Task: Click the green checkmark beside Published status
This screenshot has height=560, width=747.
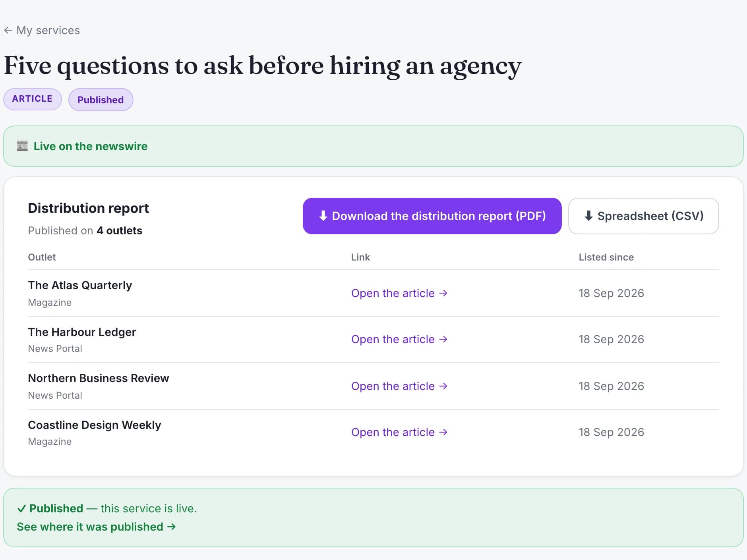Action: (21, 508)
